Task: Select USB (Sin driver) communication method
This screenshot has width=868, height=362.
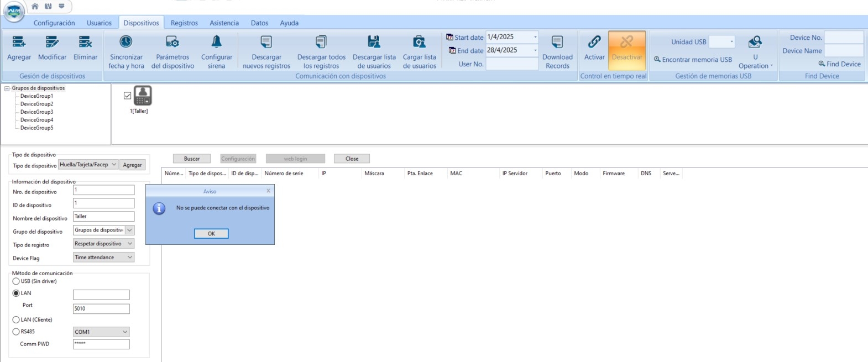Action: tap(16, 281)
